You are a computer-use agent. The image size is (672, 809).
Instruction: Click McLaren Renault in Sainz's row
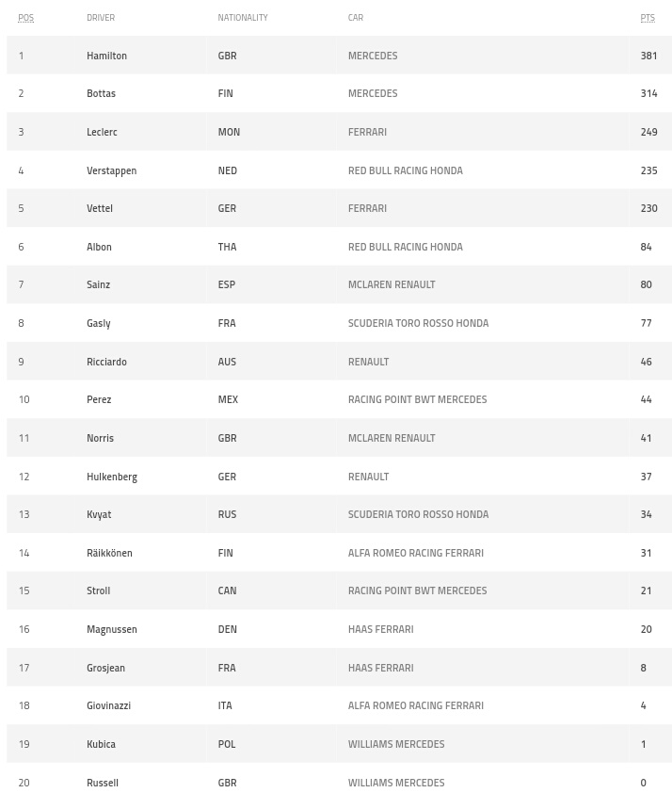pos(392,284)
